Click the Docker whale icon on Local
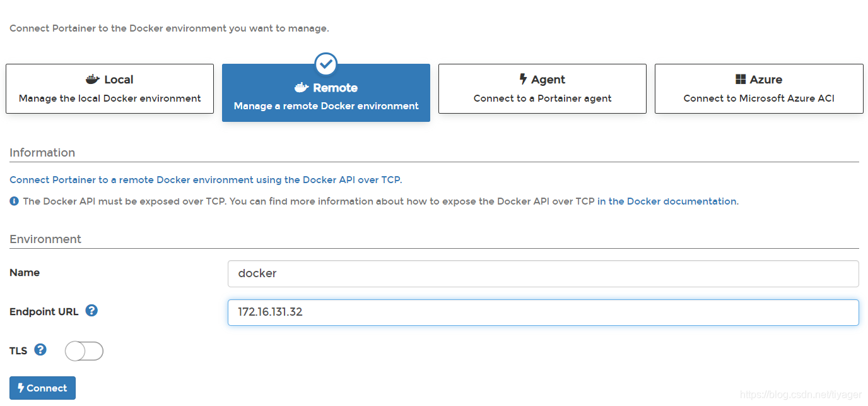Screen dimensions: 868x406 click(x=93, y=80)
